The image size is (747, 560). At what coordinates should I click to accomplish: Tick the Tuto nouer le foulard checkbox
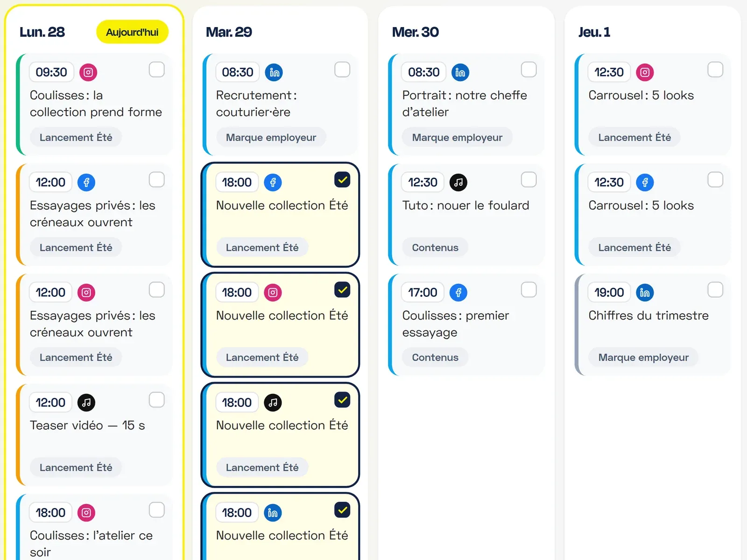[529, 180]
